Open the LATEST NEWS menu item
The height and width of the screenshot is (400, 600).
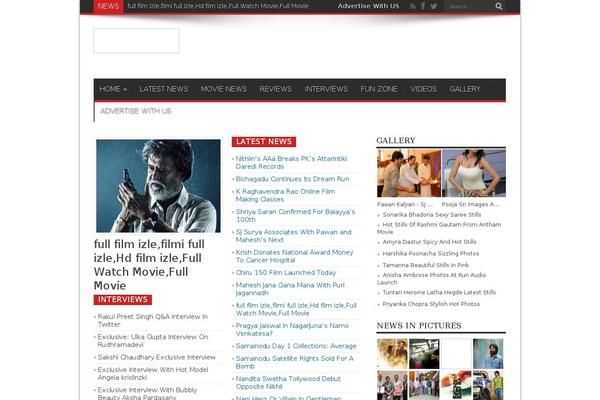164,89
